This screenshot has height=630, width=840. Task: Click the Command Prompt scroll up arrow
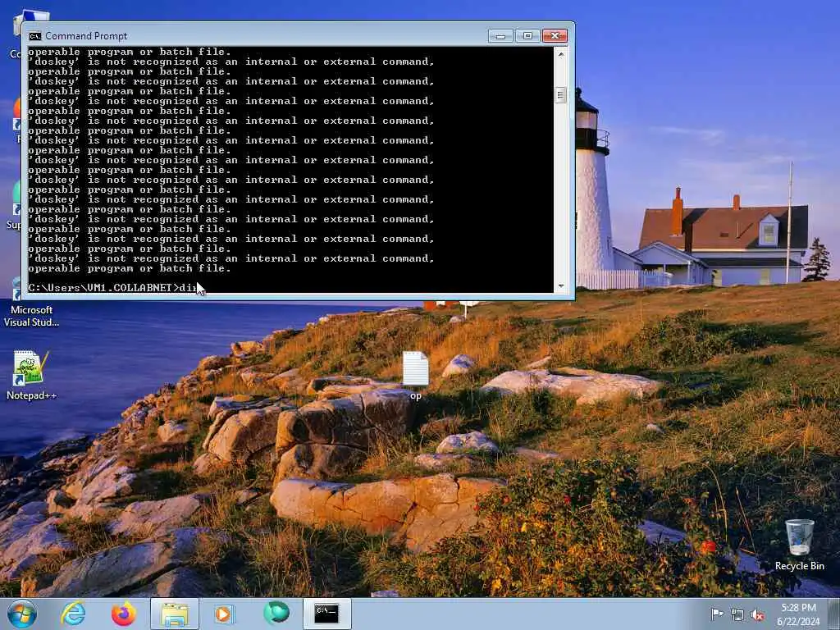pyautogui.click(x=561, y=53)
